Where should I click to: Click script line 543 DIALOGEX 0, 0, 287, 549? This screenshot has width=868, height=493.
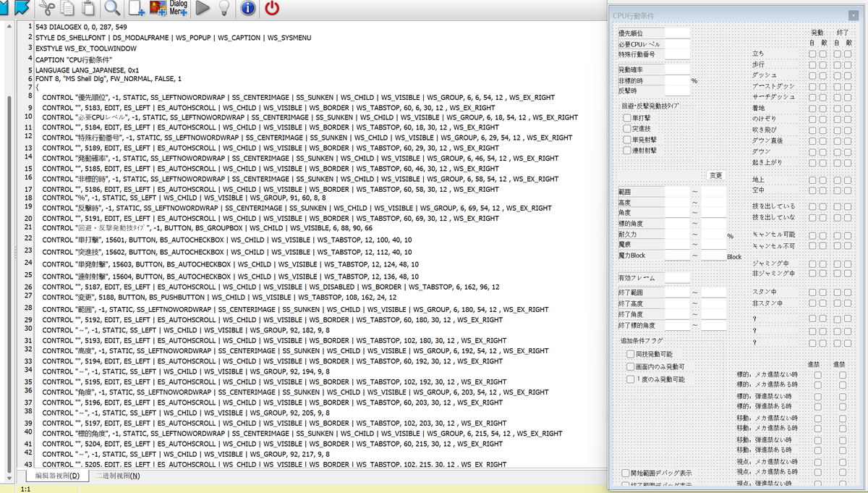80,27
